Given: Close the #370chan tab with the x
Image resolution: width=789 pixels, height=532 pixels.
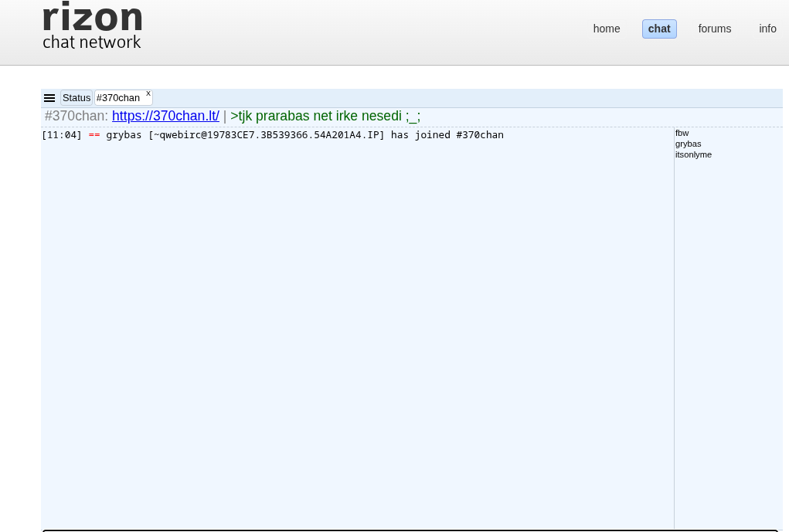Looking at the screenshot, I should click(148, 93).
